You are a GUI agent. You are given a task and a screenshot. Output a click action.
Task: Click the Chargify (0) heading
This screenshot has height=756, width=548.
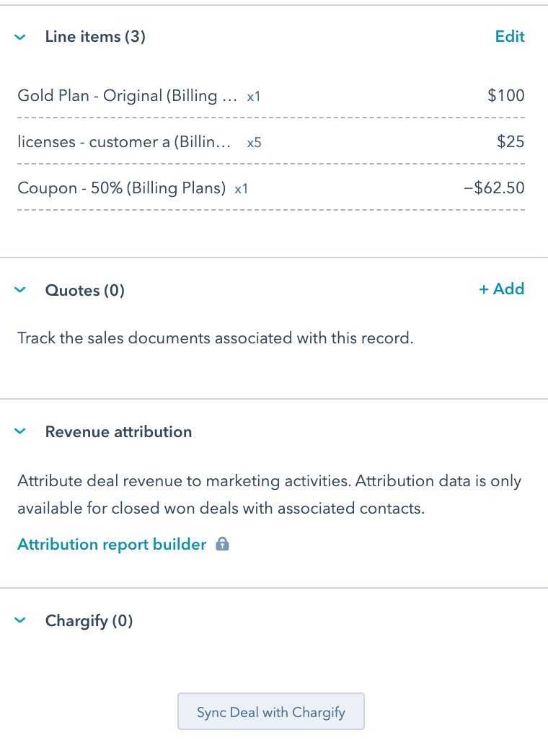coord(89,621)
